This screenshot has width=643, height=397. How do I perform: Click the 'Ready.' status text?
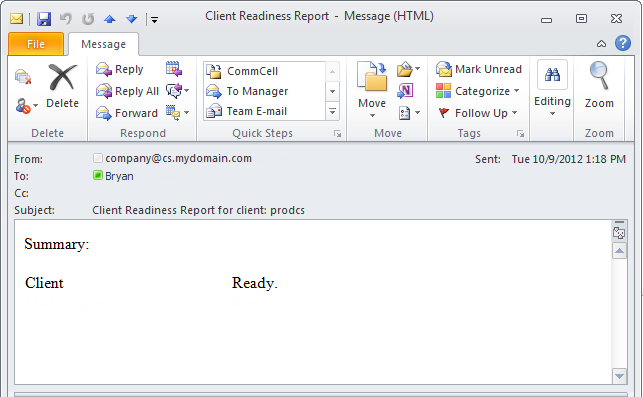pos(255,283)
